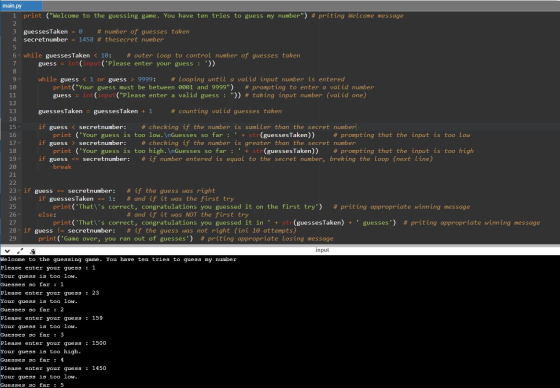The height and width of the screenshot is (388, 560).
Task: Click the string 'Please enter your guess : ' on line 7
Action: pyautogui.click(x=156, y=64)
